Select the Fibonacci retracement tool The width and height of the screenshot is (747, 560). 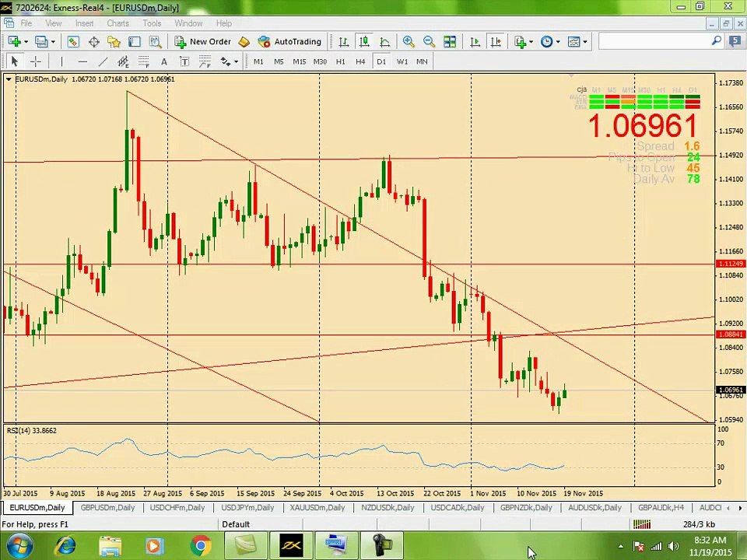[143, 61]
